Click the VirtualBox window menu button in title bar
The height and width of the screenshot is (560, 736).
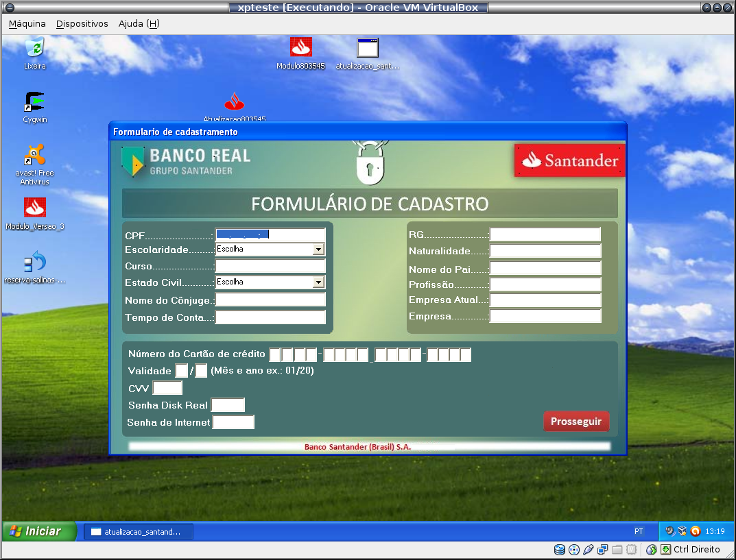point(10,8)
